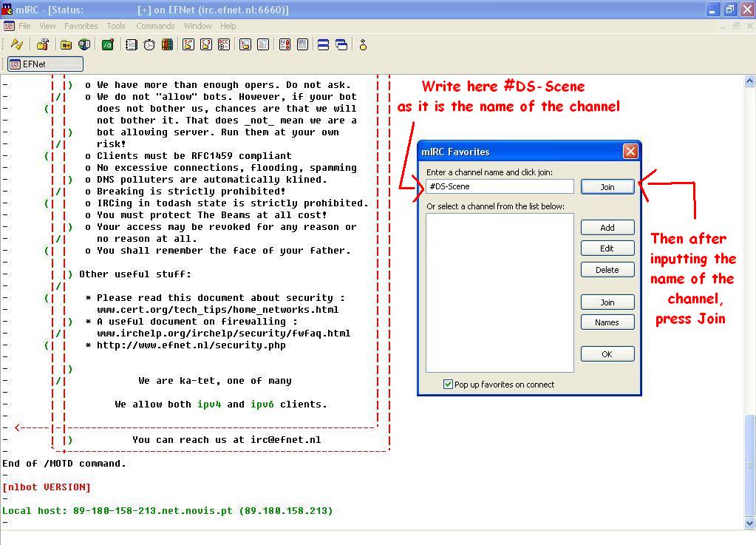Click the About mIRC icon
This screenshot has width=756, height=545.
pyautogui.click(x=363, y=45)
